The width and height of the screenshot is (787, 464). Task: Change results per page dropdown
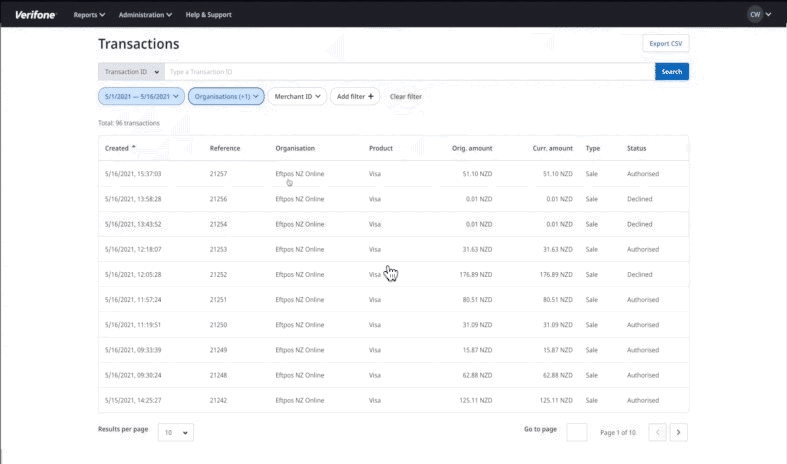click(175, 433)
